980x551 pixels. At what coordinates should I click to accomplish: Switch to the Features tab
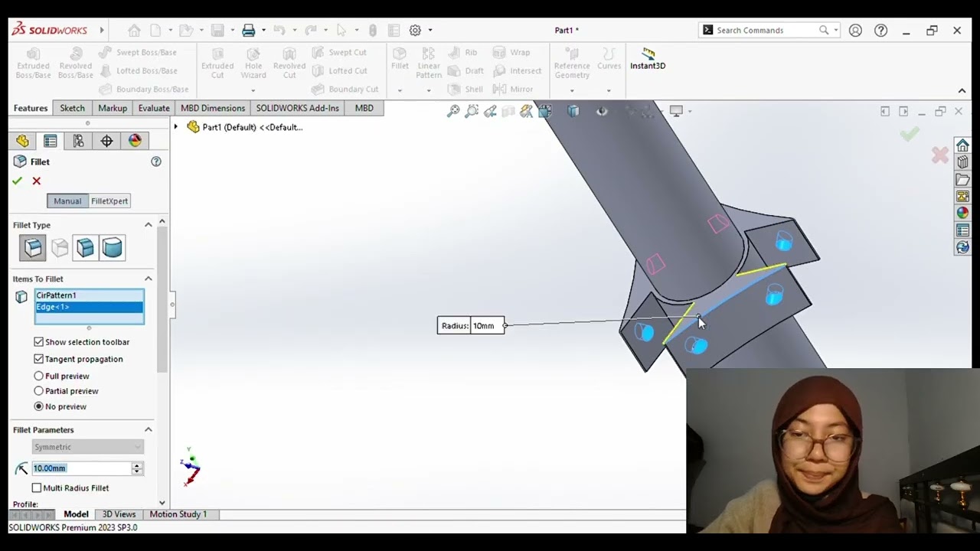[31, 108]
